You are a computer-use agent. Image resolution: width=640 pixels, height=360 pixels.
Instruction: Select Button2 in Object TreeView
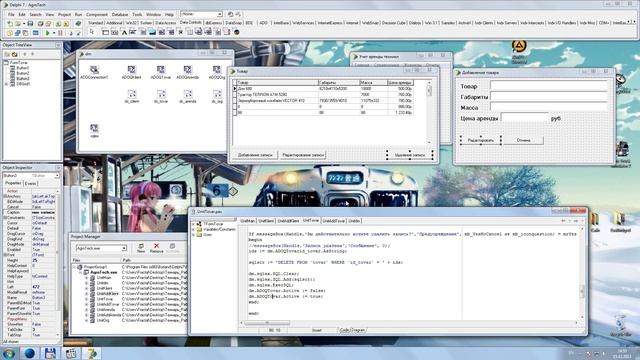tap(23, 73)
